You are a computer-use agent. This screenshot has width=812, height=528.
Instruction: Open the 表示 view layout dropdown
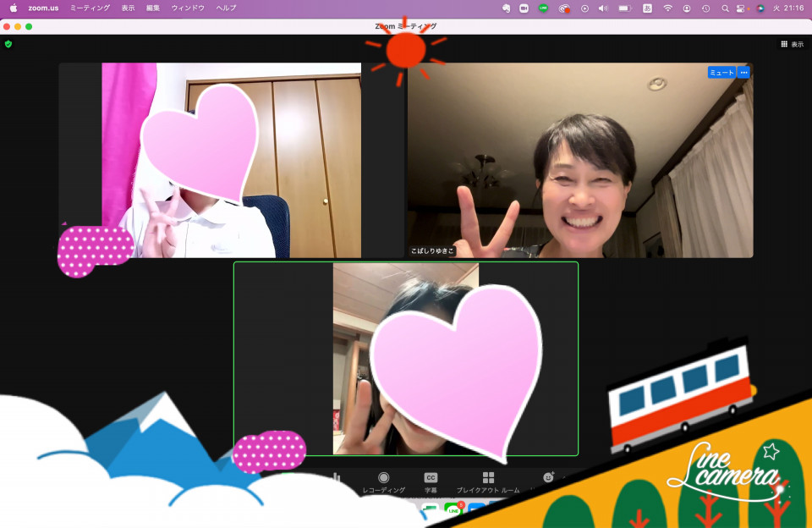coord(792,44)
